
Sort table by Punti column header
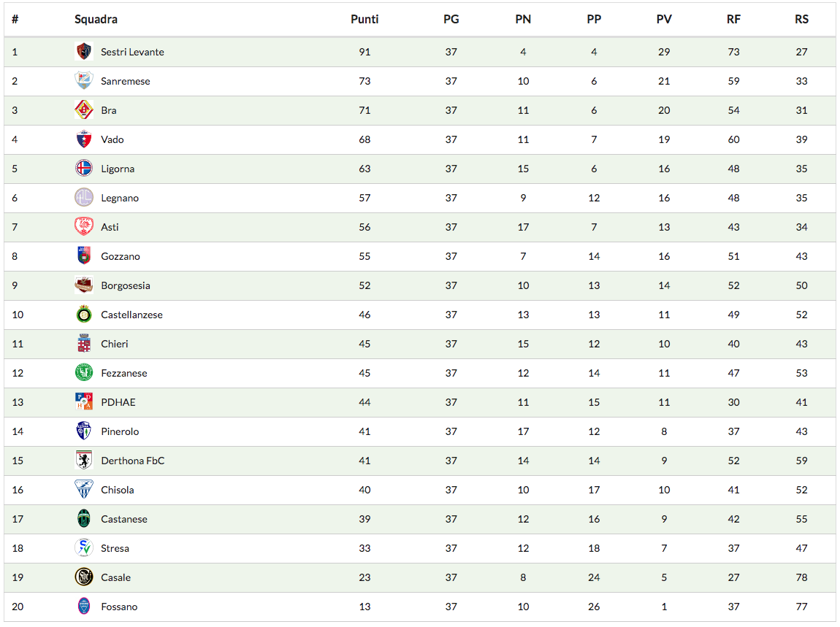coord(364,20)
